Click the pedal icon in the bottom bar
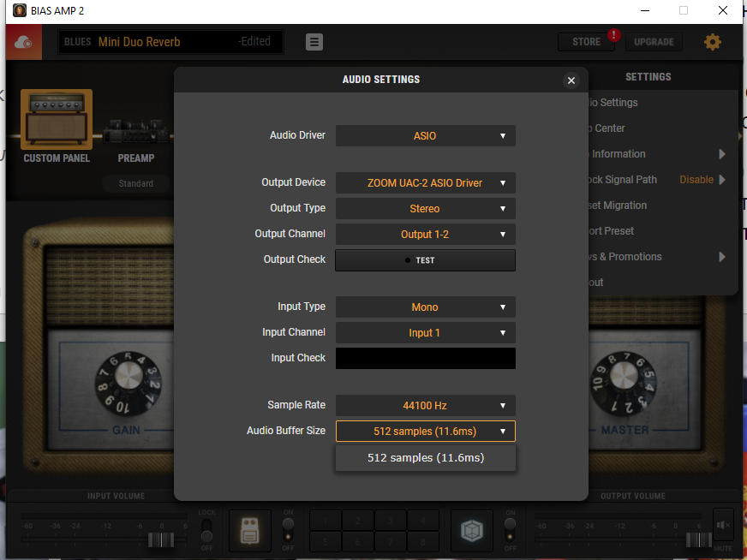 (x=250, y=531)
